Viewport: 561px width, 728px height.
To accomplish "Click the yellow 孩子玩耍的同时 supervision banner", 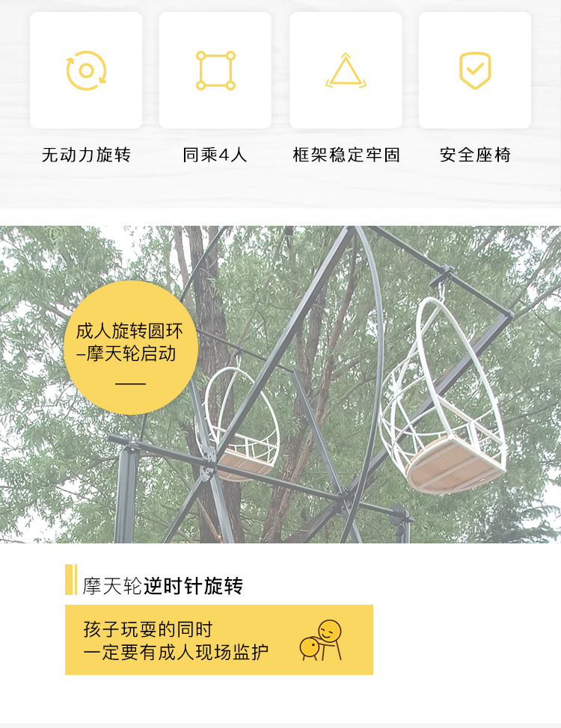I will [219, 640].
